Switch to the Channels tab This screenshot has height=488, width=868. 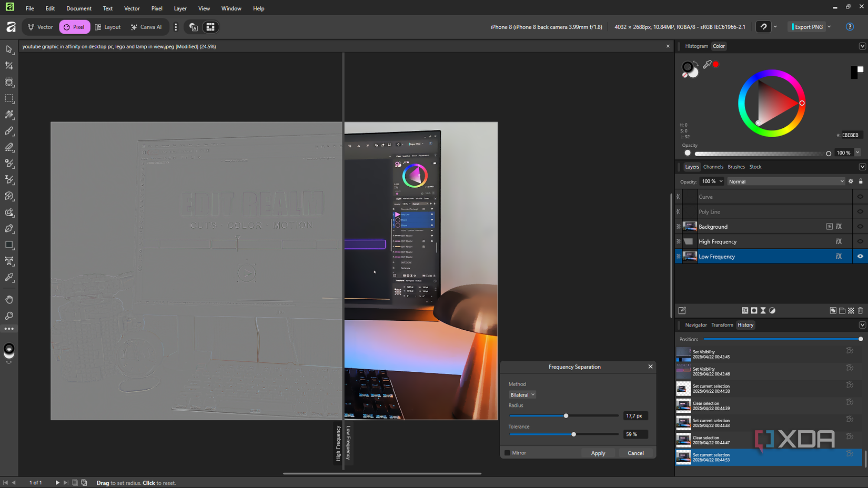click(x=713, y=167)
